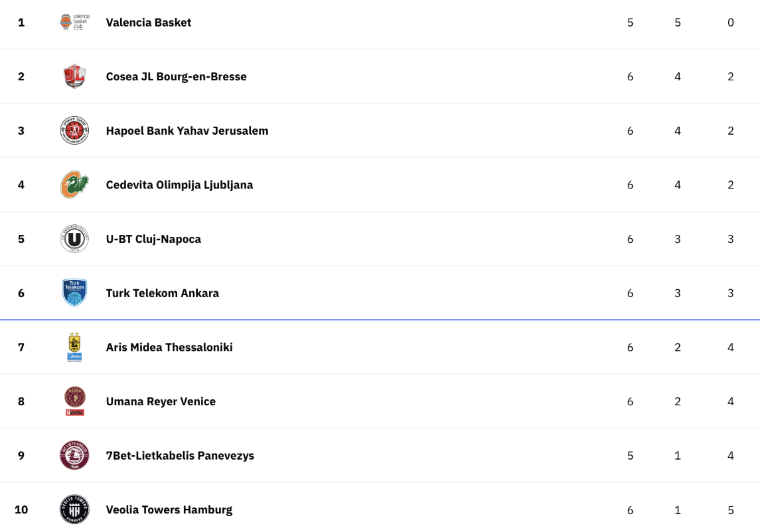Click the Aris Midea Thessaloniki logo
Viewport: 760px width, 532px height.
pos(74,347)
